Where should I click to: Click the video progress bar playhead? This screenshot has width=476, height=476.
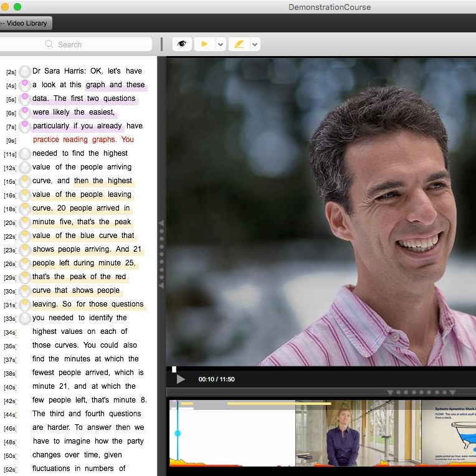click(x=174, y=369)
